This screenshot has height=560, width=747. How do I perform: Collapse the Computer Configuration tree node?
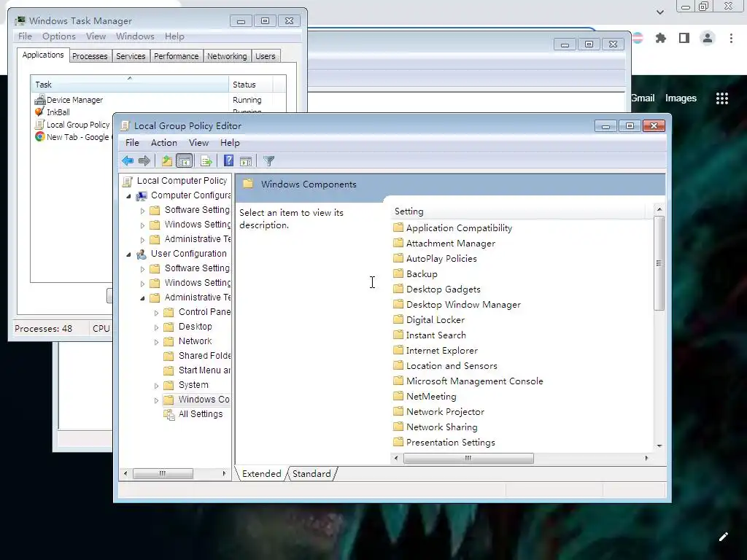coord(128,196)
